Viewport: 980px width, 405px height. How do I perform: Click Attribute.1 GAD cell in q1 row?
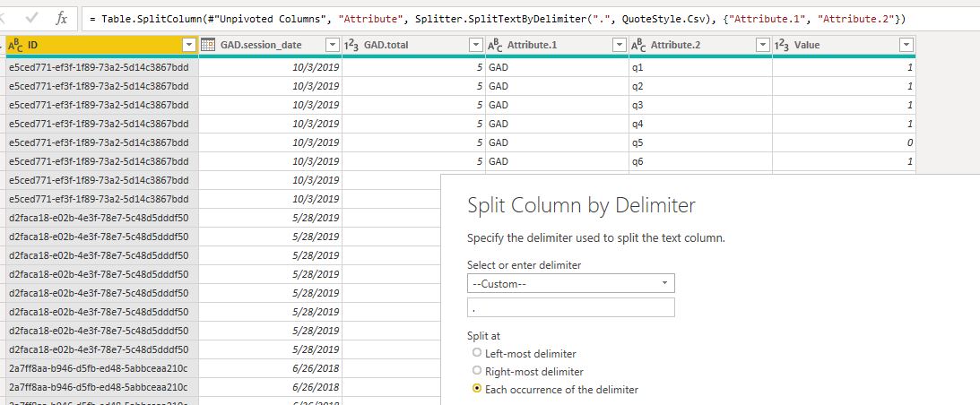tap(557, 67)
